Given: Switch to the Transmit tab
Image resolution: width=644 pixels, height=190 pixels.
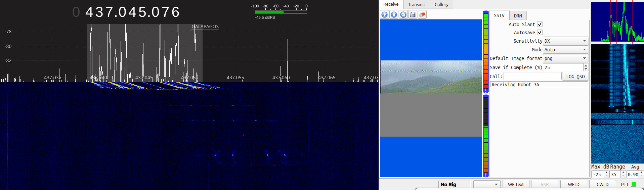Looking at the screenshot, I should (x=417, y=4).
